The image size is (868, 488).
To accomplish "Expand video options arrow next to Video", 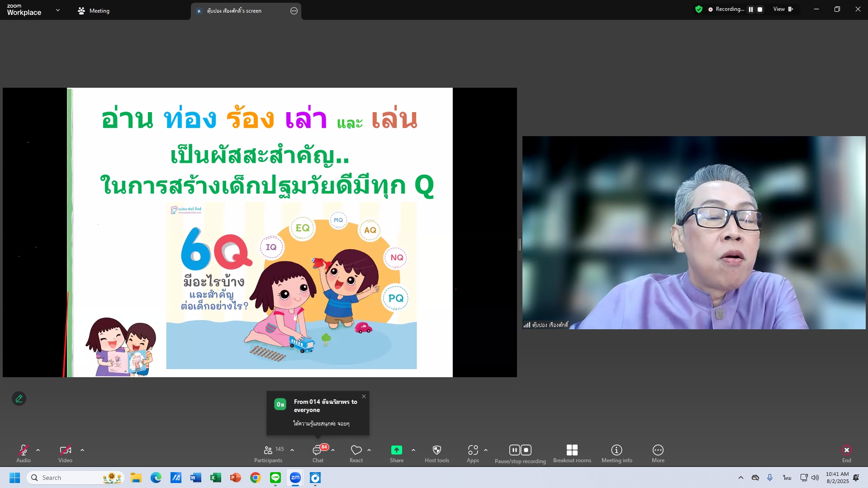I will point(82,450).
